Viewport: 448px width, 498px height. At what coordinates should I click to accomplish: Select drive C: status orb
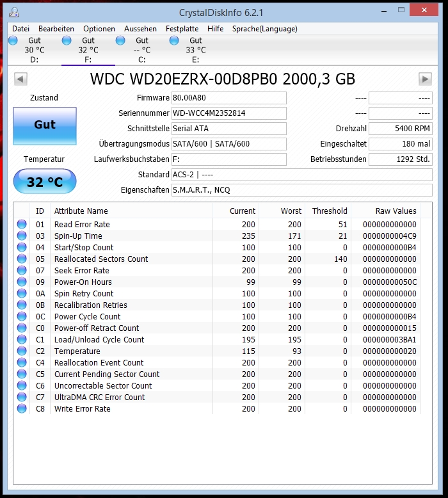(x=120, y=41)
